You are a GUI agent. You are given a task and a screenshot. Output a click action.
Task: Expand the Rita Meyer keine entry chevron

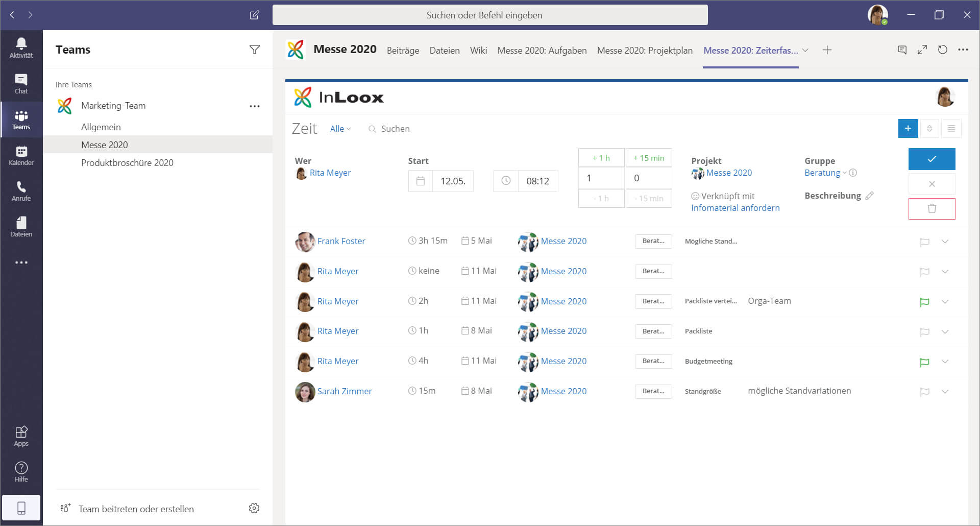(945, 272)
